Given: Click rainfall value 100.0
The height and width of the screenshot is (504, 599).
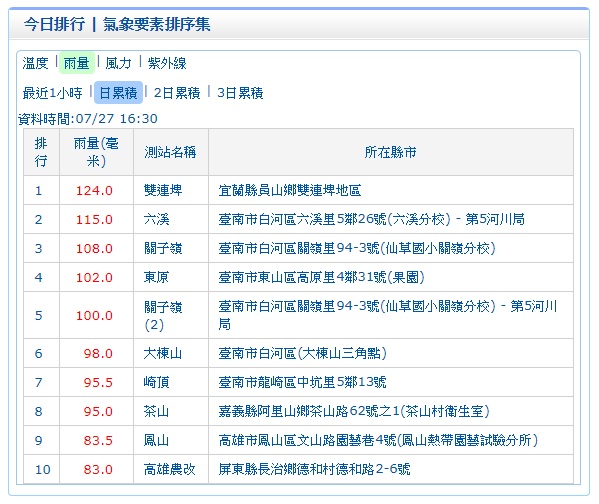Looking at the screenshot, I should pos(94,315).
